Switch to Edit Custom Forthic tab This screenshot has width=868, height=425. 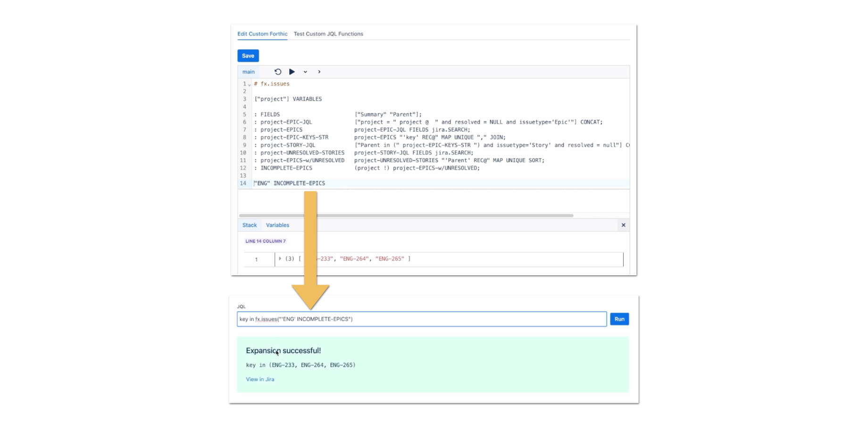[262, 34]
